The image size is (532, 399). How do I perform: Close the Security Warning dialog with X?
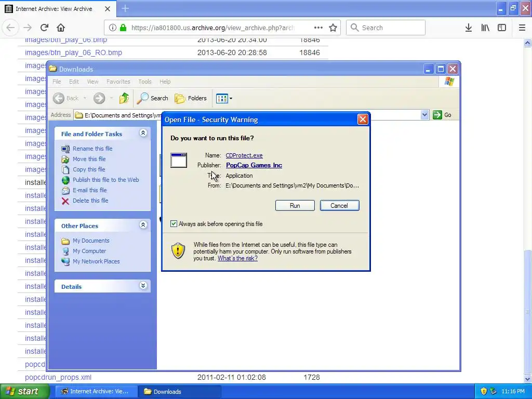click(363, 119)
